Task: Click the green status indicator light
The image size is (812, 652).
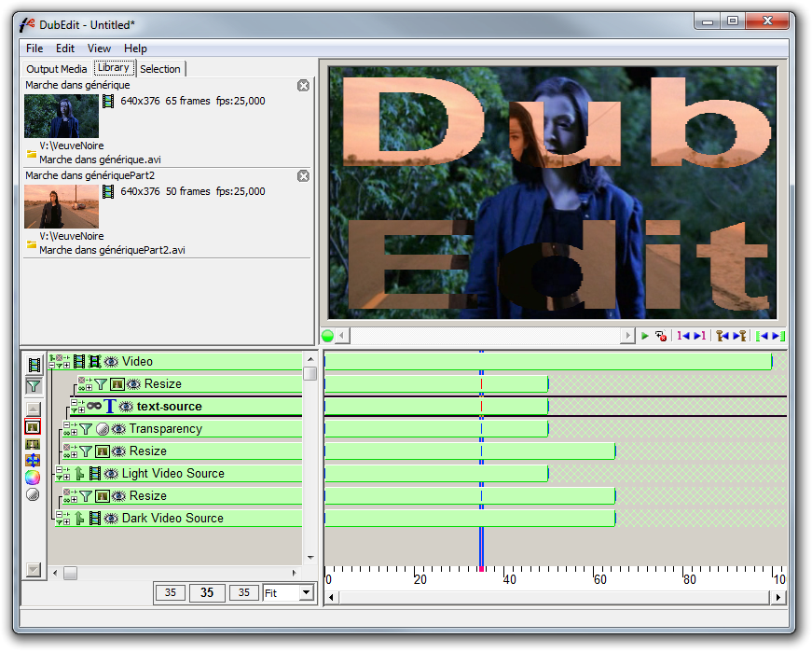Action: [x=327, y=336]
